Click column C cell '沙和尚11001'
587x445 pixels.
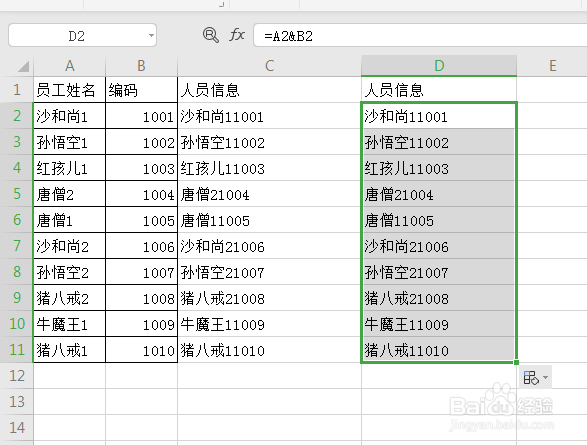coord(270,116)
